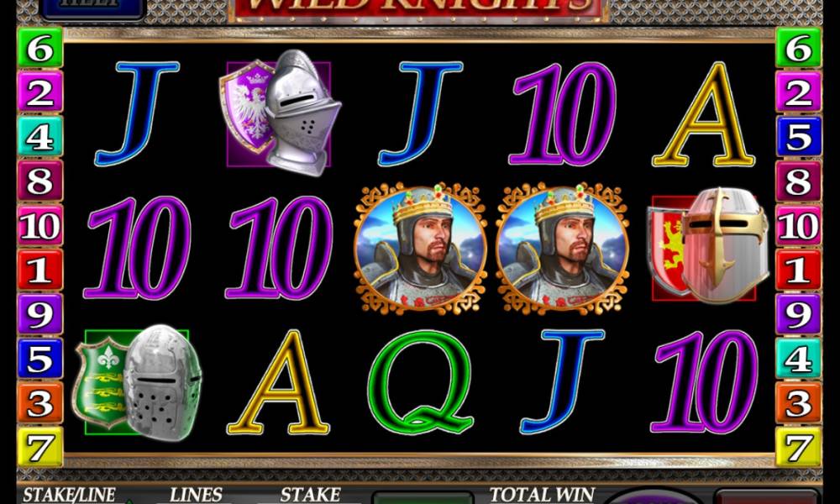
Task: Click the purple eagle shield knight helmet symbol
Action: (280, 113)
